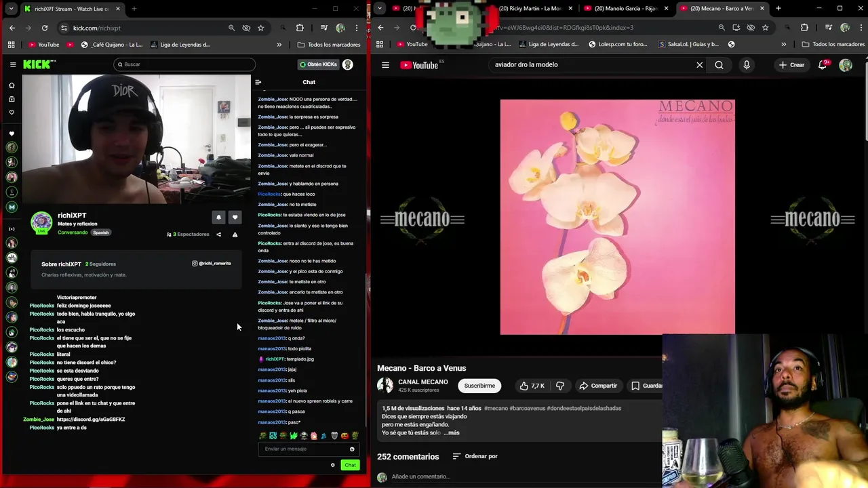Open Kick browser three-dot menu
Screen dimensions: 868x488
357,28
